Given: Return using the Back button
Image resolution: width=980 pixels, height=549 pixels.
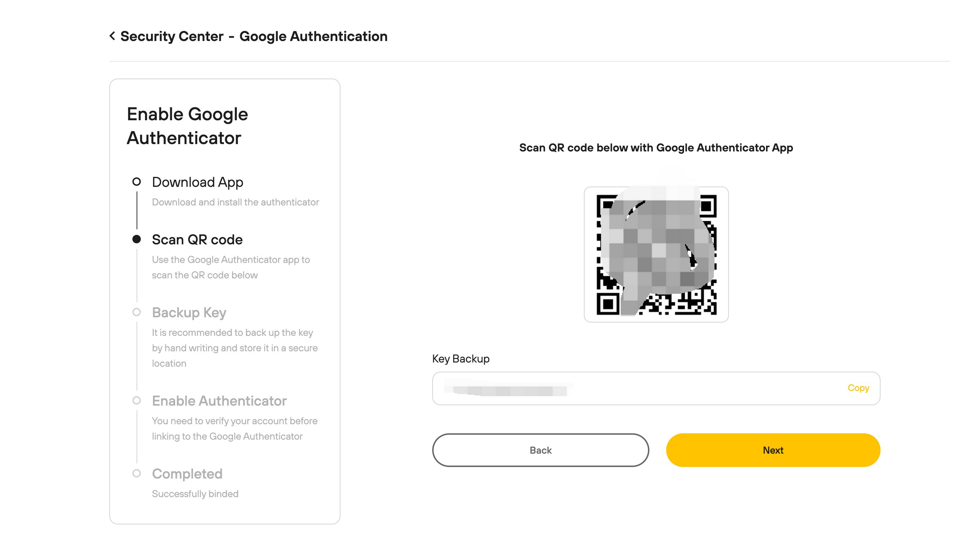Looking at the screenshot, I should (x=540, y=450).
